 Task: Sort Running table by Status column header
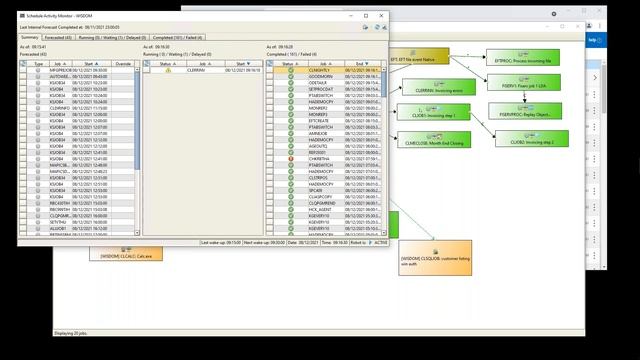(168, 64)
